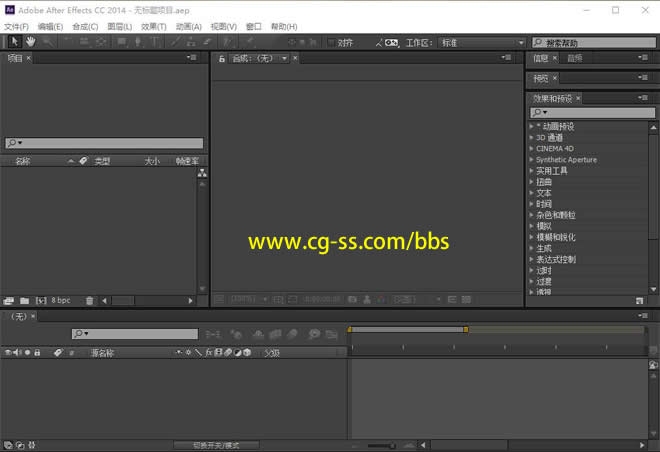Click the 8 bpc color depth indicator
The height and width of the screenshot is (452, 660).
click(x=61, y=300)
